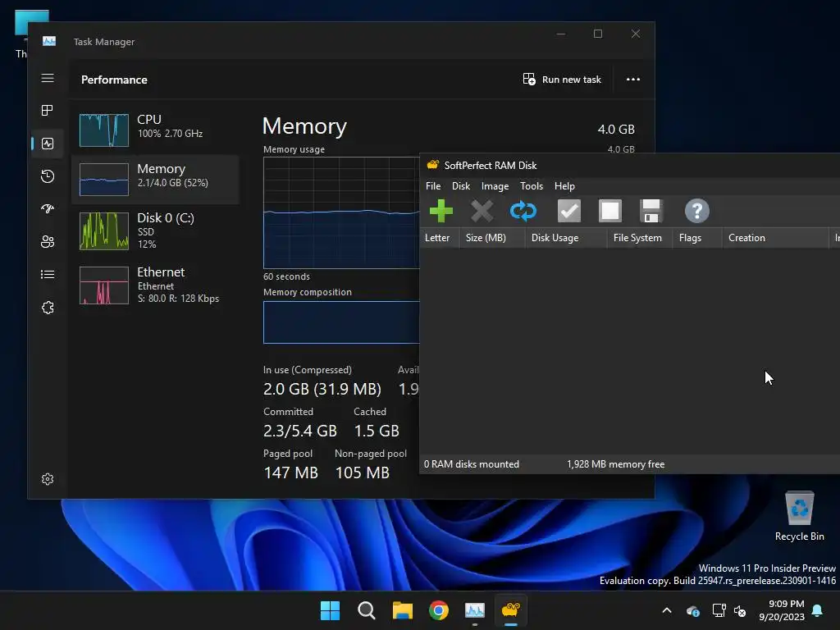Sort by the Letter column header
Viewport: 840px width, 630px height.
coord(440,238)
